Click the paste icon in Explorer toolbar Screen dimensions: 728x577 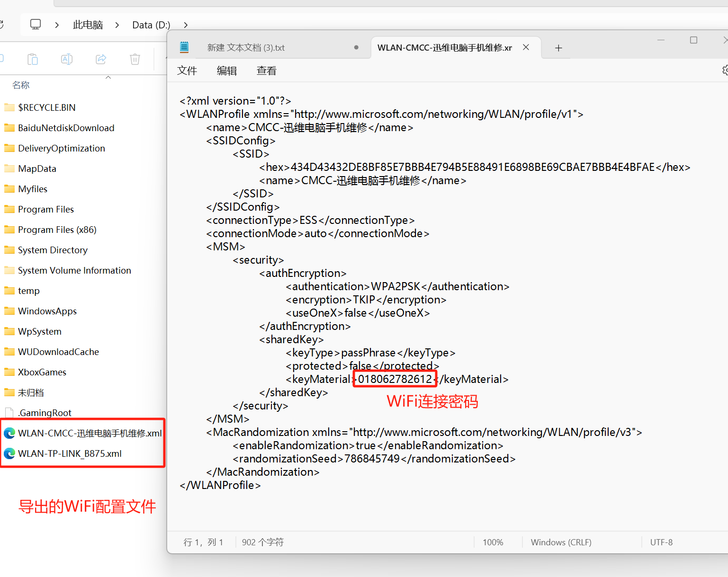[x=33, y=59]
